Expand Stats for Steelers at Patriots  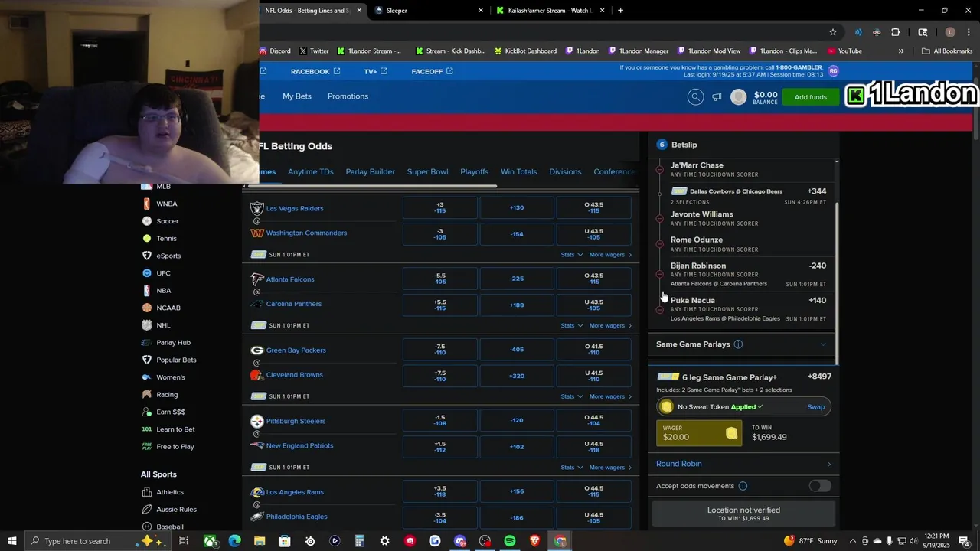(572, 468)
